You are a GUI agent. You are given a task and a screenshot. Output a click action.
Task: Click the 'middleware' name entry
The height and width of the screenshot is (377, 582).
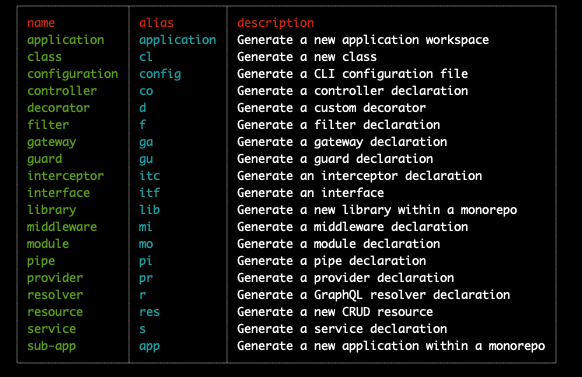(x=62, y=227)
